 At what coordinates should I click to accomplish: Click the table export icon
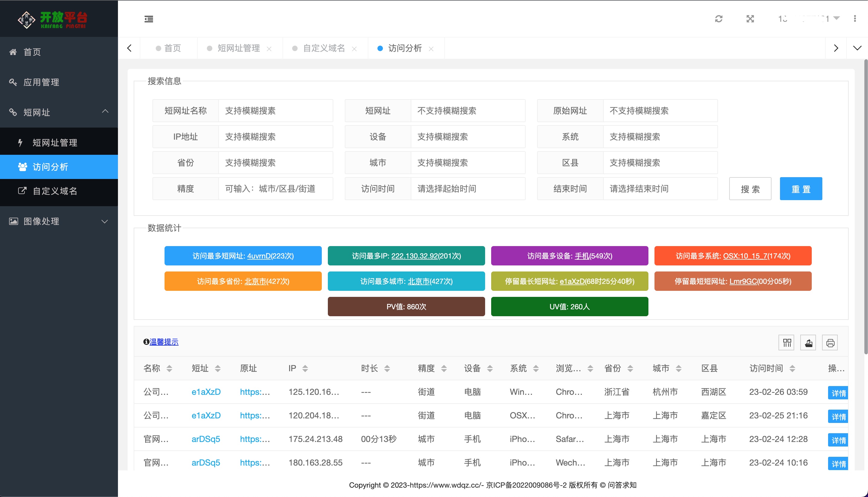pos(808,343)
